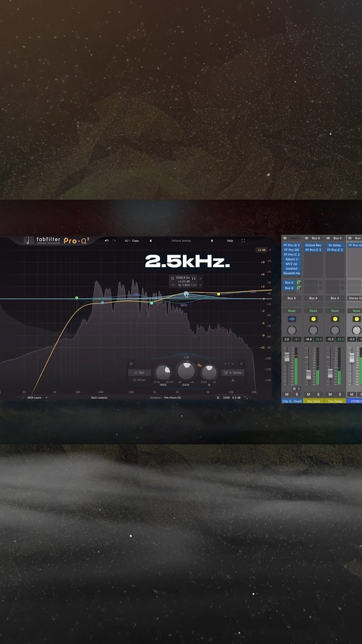The height and width of the screenshot is (644, 362).
Task: Click the resize arrows in bottom bar
Action: coord(246,397)
